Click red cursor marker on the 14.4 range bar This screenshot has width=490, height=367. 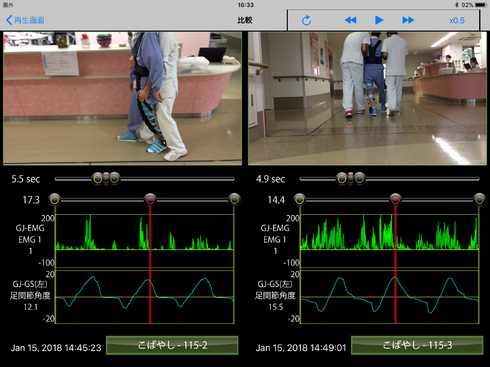click(x=395, y=200)
